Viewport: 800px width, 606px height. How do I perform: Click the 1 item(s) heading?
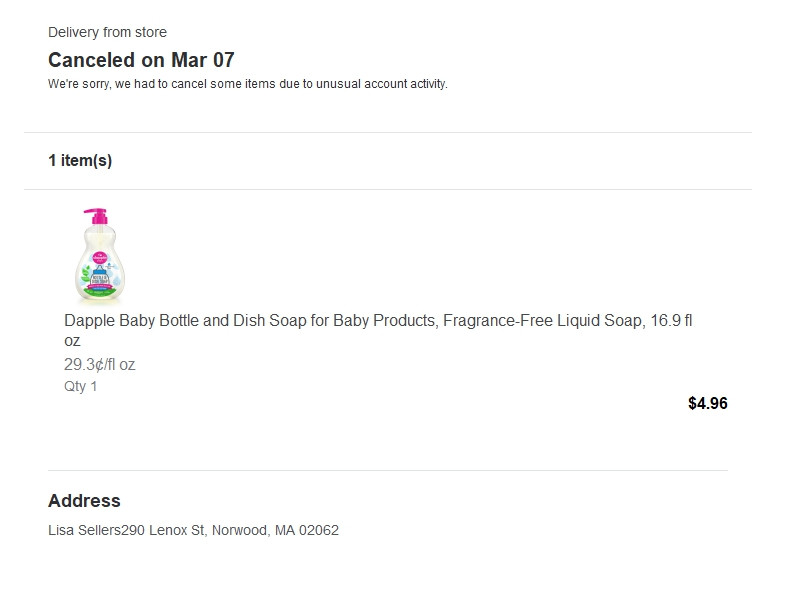(x=80, y=161)
